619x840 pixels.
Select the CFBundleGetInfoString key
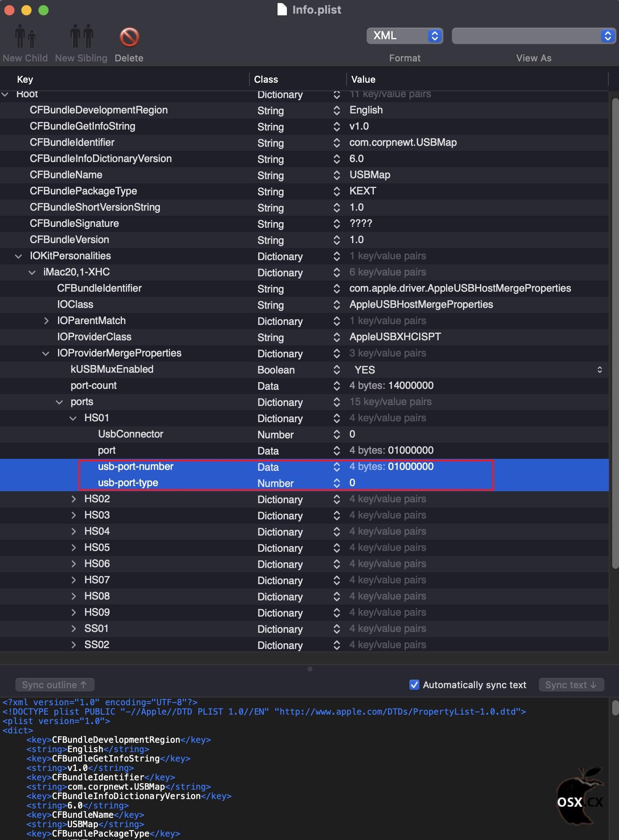pos(82,126)
